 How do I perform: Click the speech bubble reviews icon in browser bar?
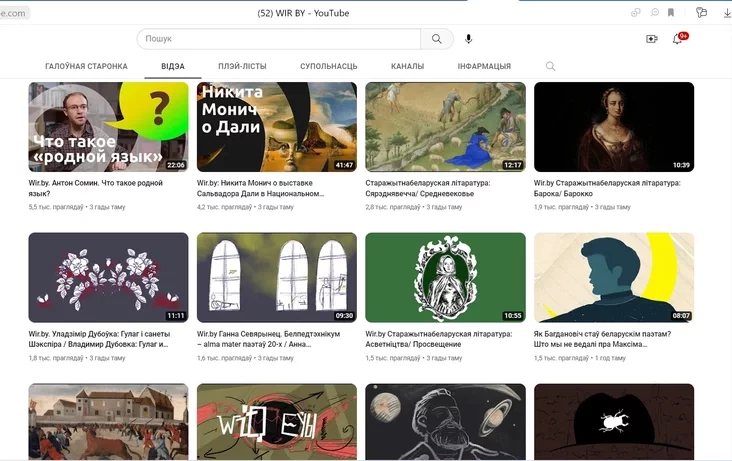click(x=655, y=13)
